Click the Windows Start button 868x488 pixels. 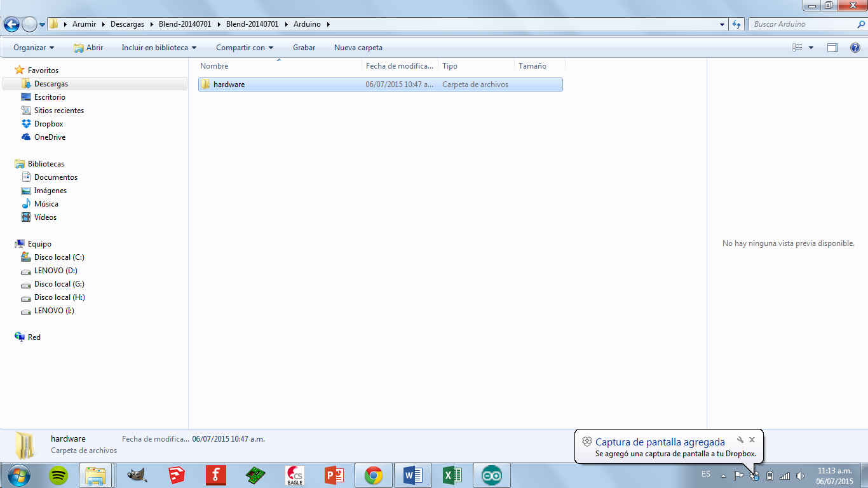tap(19, 475)
